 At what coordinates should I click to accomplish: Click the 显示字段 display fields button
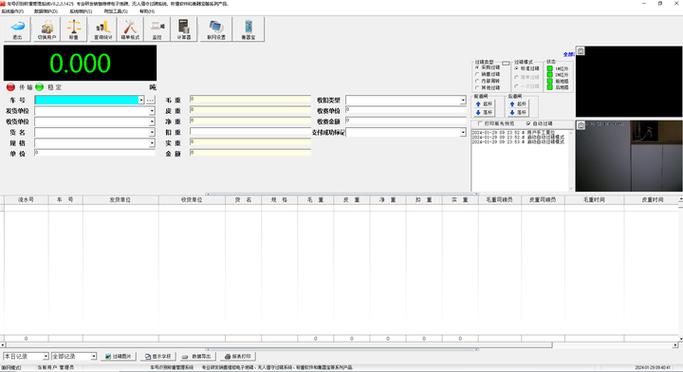click(158, 356)
